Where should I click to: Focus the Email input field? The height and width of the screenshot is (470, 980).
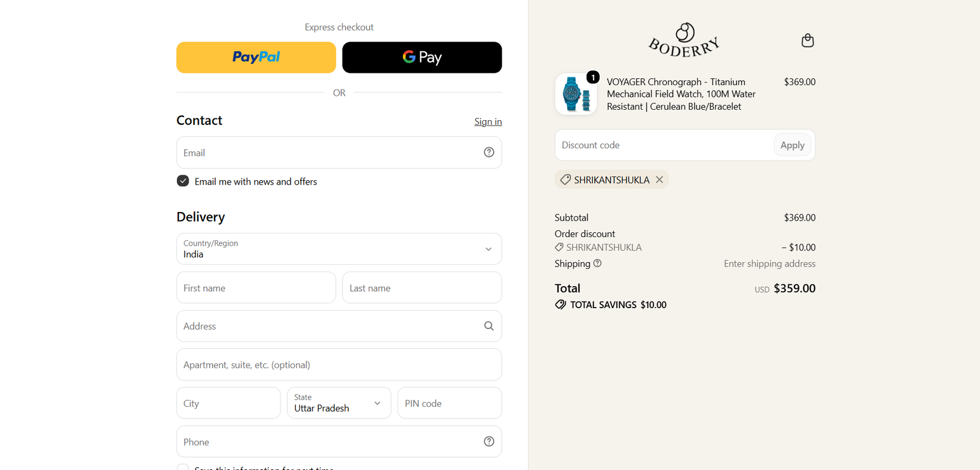[x=339, y=153]
